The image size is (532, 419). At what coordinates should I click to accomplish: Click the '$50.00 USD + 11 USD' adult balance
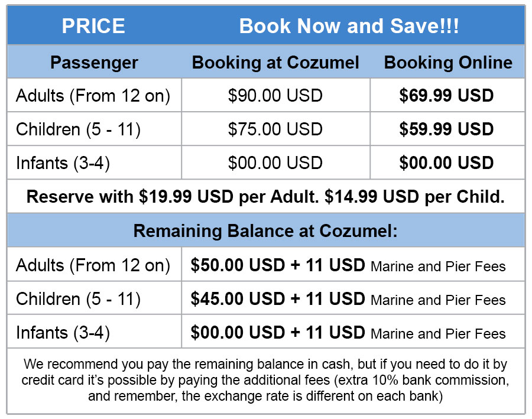click(277, 266)
